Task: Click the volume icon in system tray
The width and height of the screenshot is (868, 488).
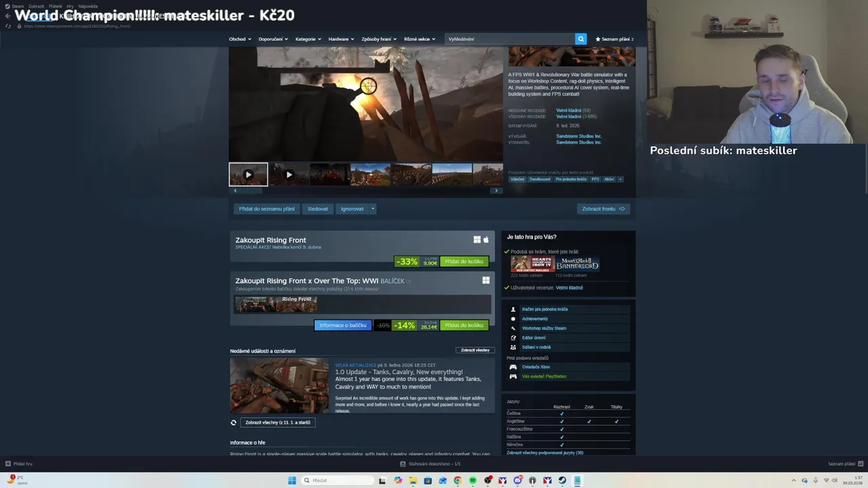Action: click(834, 481)
